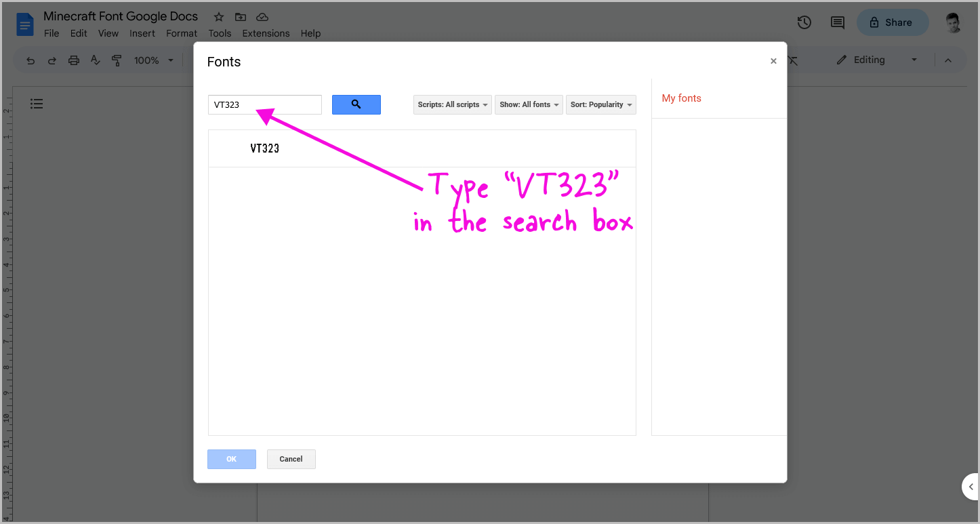Open the zoom 100% dropdown
This screenshot has width=980, height=524.
(x=154, y=60)
